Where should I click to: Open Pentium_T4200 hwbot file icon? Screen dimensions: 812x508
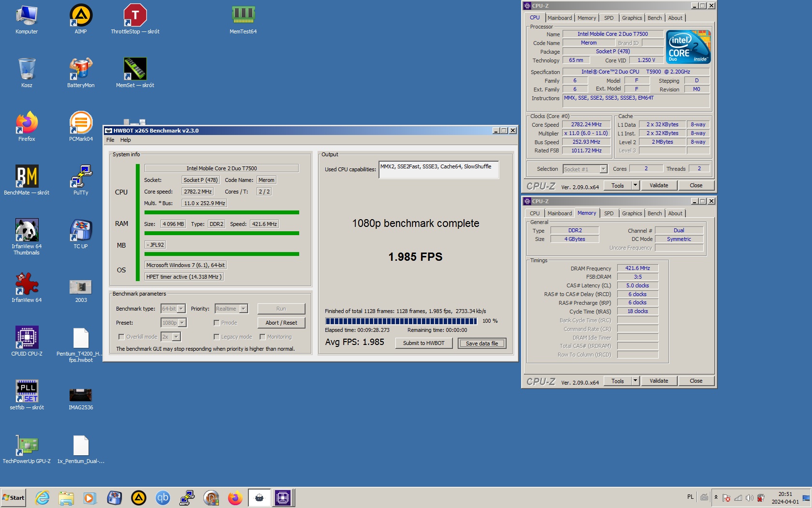[81, 345]
